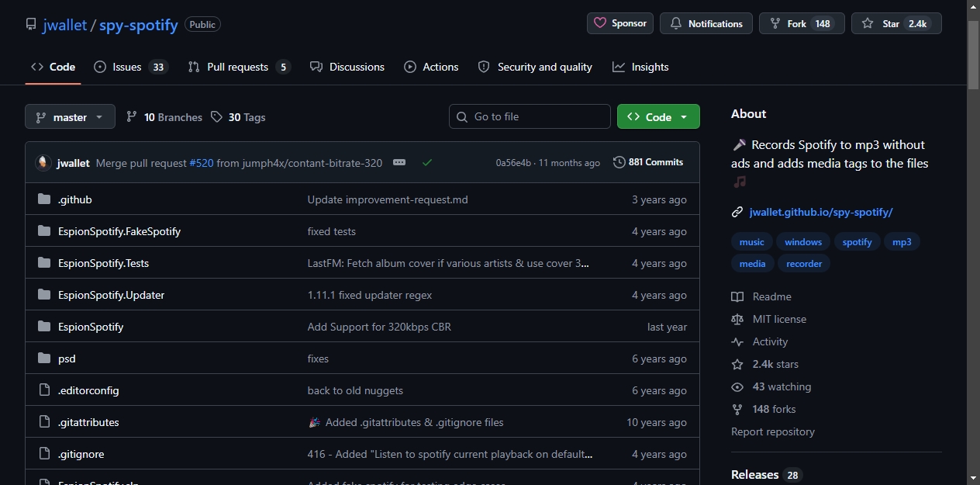
Task: Open the 30 Tags tag icon
Action: pos(216,117)
